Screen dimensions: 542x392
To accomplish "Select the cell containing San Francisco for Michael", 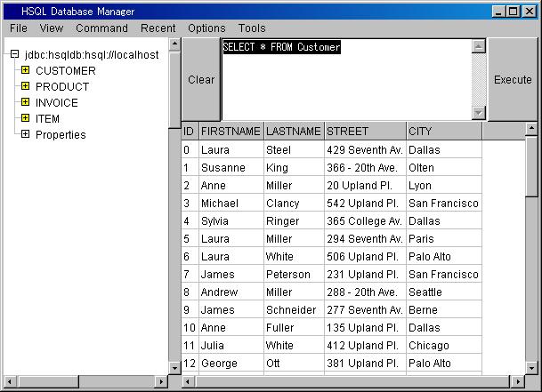I will coord(443,204).
